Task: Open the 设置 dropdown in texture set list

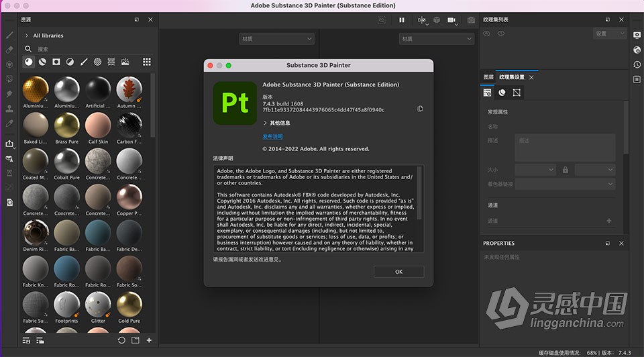Action: [x=610, y=34]
